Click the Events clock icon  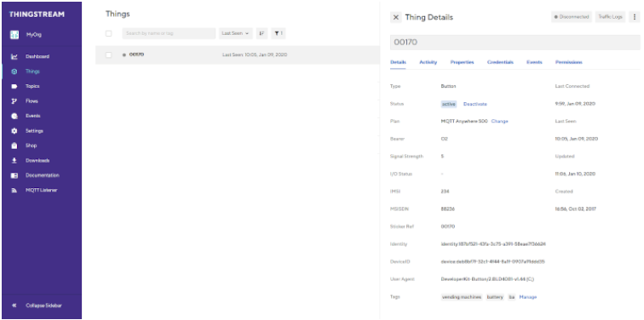point(14,116)
